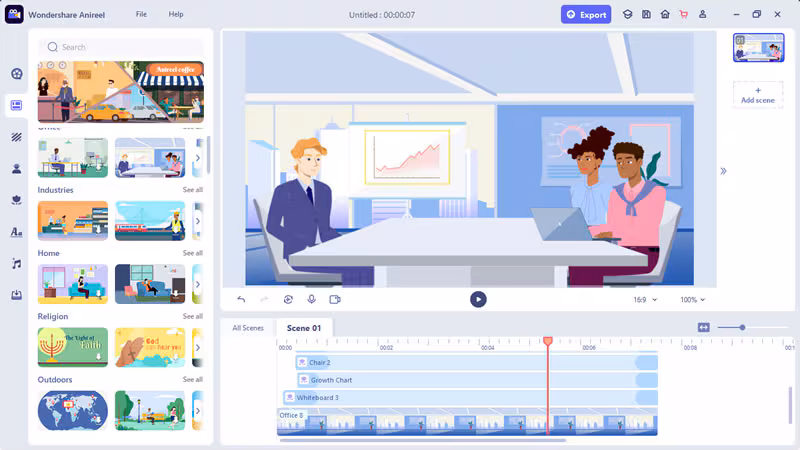Open the user account icon
Viewport: 800px width, 450px height.
[703, 14]
